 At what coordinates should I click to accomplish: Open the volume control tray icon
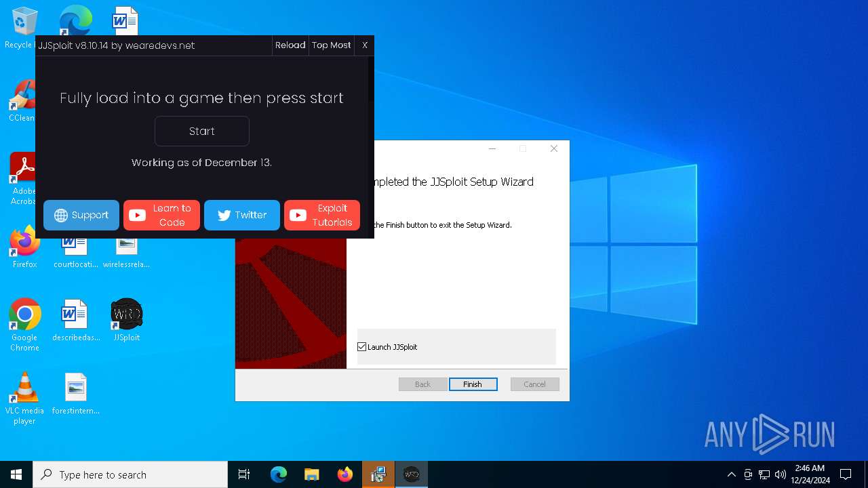pyautogui.click(x=781, y=474)
